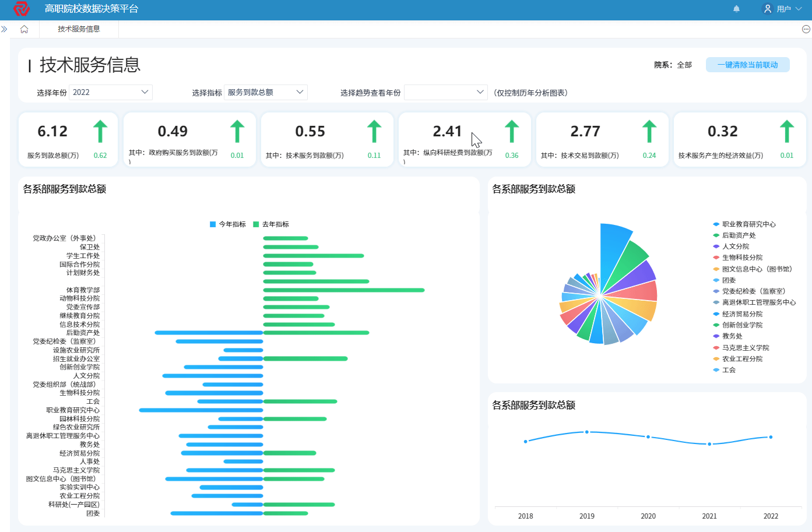Viewport: 812px width, 532px height.
Task: Switch to the 技术服务信息 tab
Action: [79, 29]
